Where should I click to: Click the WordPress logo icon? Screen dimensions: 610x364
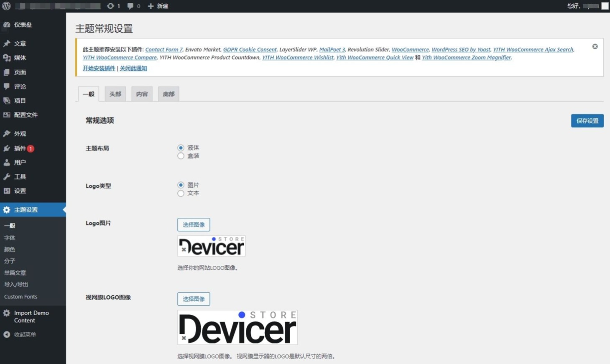[6, 6]
